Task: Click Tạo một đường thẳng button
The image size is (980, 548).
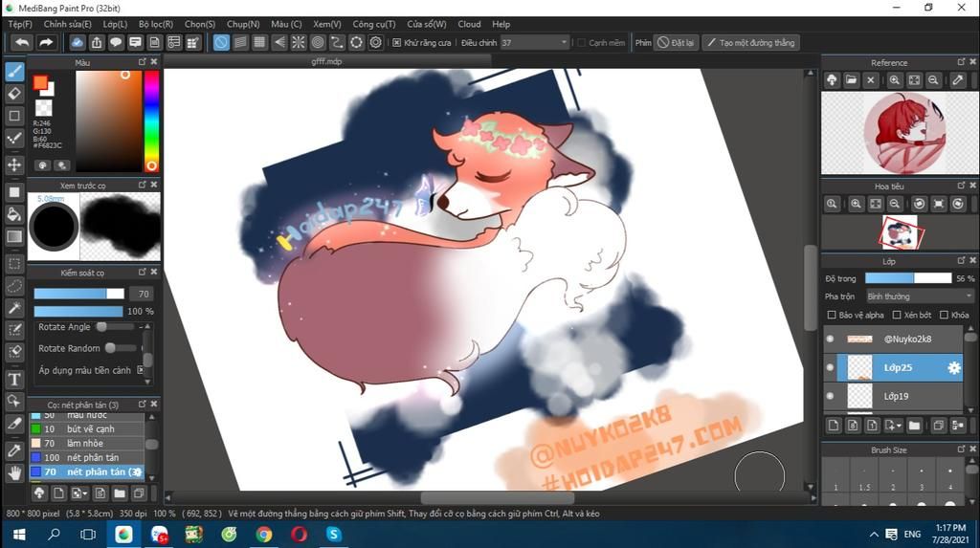Action: [x=750, y=42]
